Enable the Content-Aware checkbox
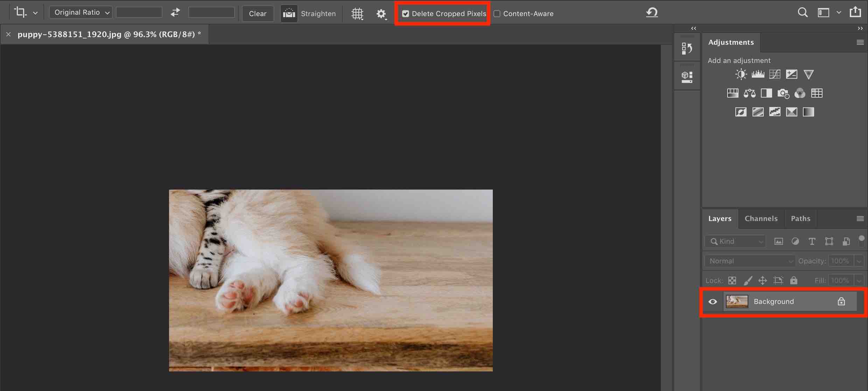Image resolution: width=868 pixels, height=391 pixels. coord(497,14)
